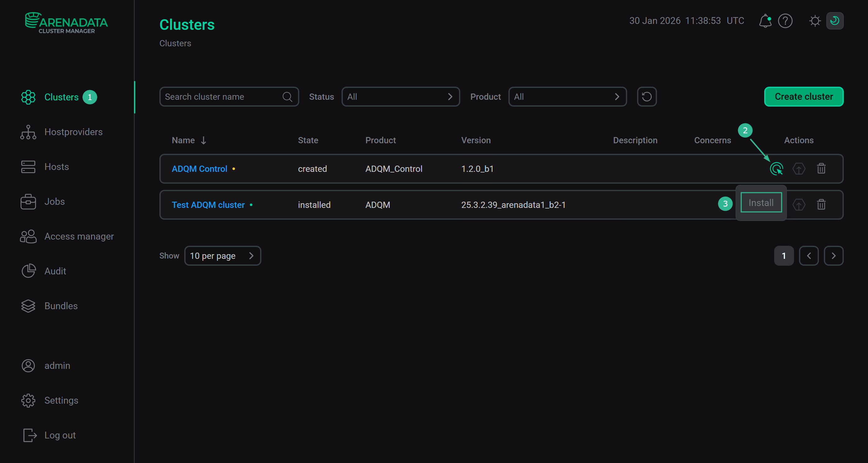This screenshot has height=463, width=868.
Task: Open run actions icon for ADQM Control
Action: (x=777, y=168)
